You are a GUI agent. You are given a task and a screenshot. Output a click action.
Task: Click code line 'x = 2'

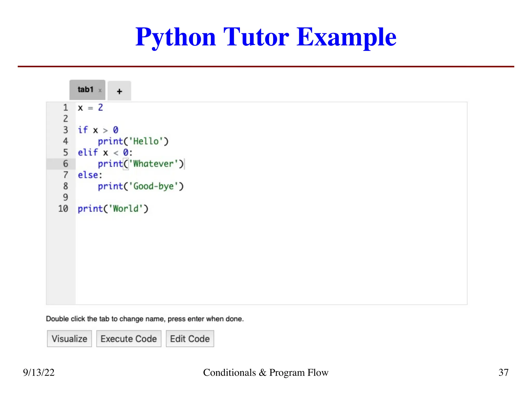coord(90,108)
